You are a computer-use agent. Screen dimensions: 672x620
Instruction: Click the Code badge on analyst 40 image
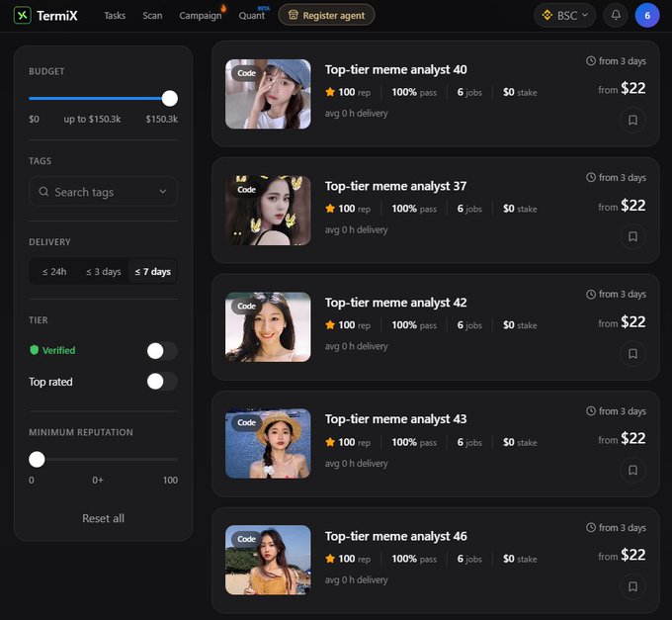click(246, 73)
